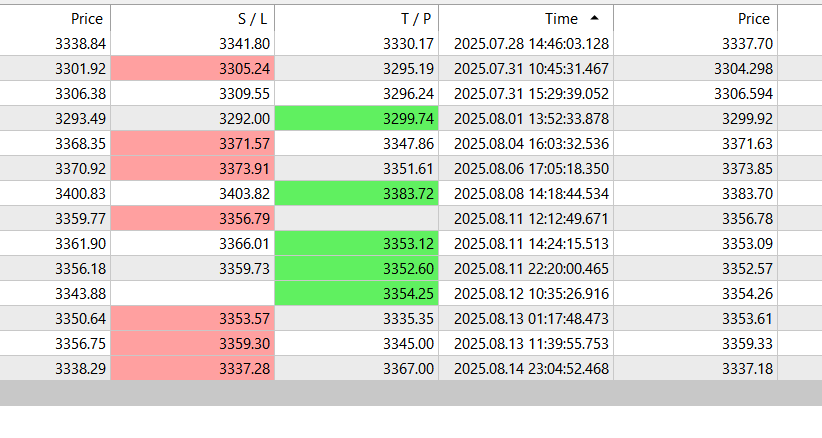This screenshot has width=822, height=438.
Task: Sort by the S / L column header
Action: [x=248, y=19]
